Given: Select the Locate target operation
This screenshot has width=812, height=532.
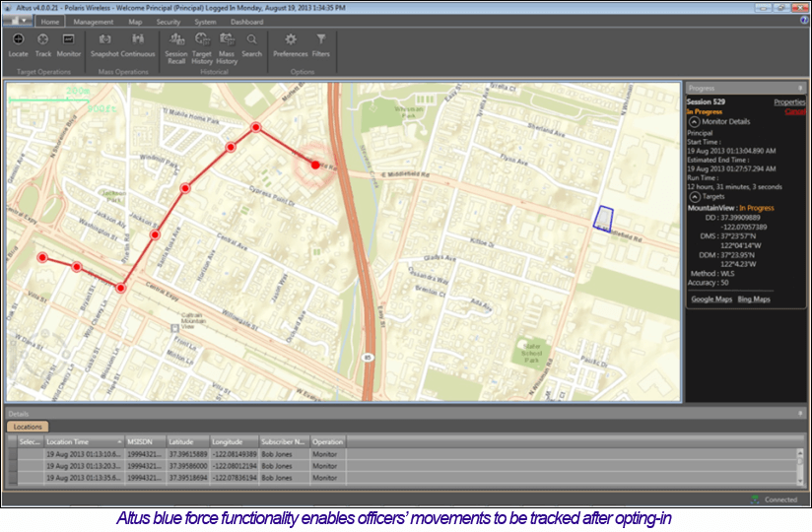Looking at the screenshot, I should pos(18,45).
